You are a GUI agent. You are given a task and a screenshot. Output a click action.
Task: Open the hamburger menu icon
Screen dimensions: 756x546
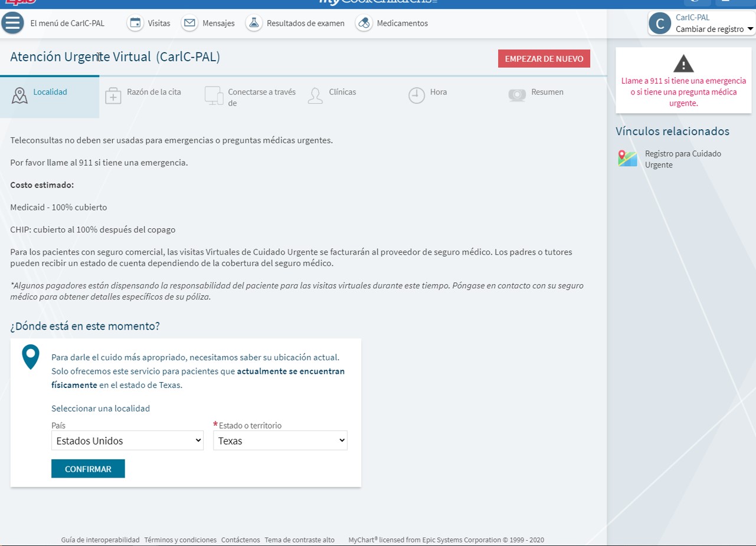[x=12, y=23]
